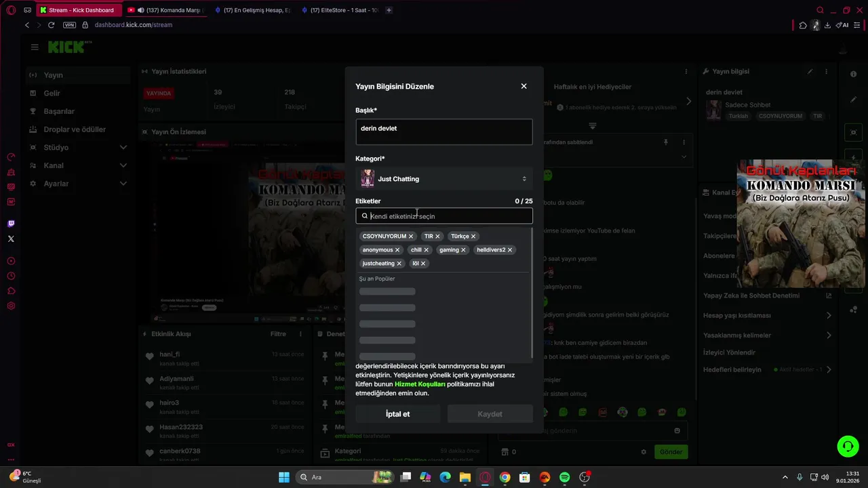Close the Yayın Bilgisini Düzenle dialog
The width and height of the screenshot is (868, 488).
(x=524, y=86)
